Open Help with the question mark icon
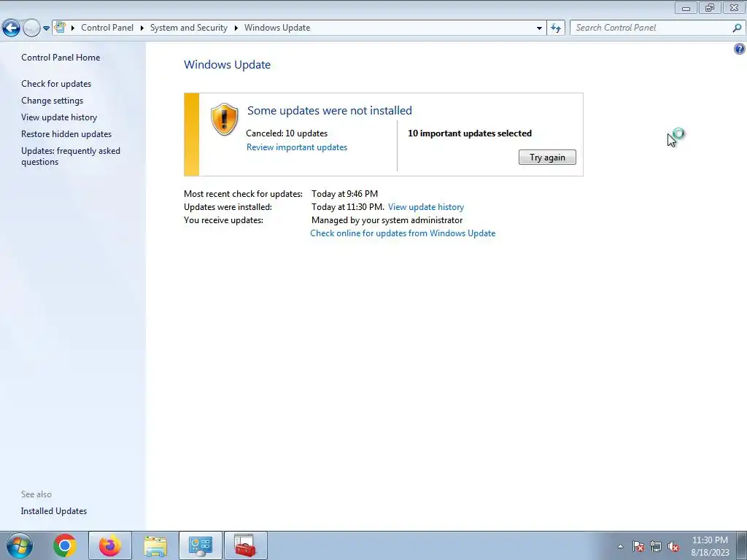The width and height of the screenshot is (747, 560). click(x=740, y=49)
